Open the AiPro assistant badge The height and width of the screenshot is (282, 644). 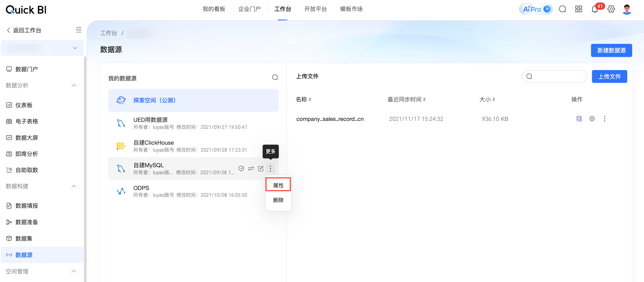click(536, 9)
